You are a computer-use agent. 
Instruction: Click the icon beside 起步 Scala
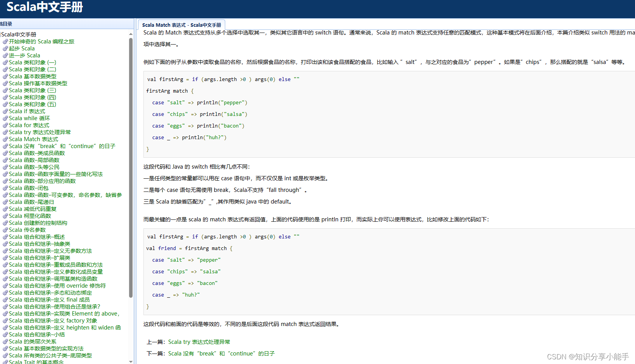click(x=5, y=48)
